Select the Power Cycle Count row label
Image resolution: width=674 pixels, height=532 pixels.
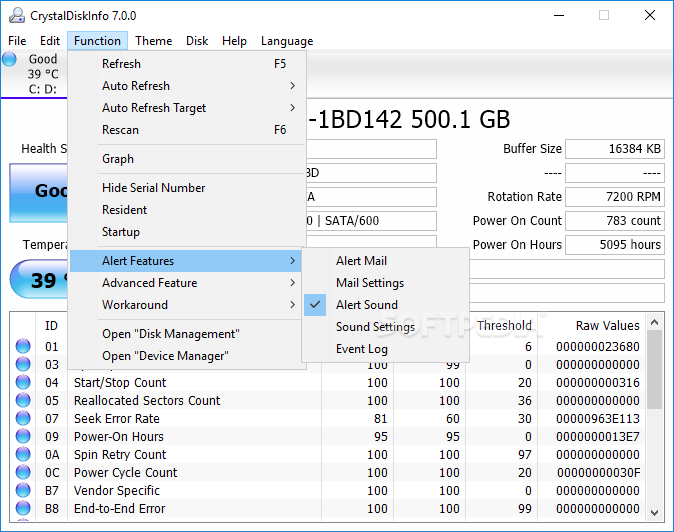126,473
